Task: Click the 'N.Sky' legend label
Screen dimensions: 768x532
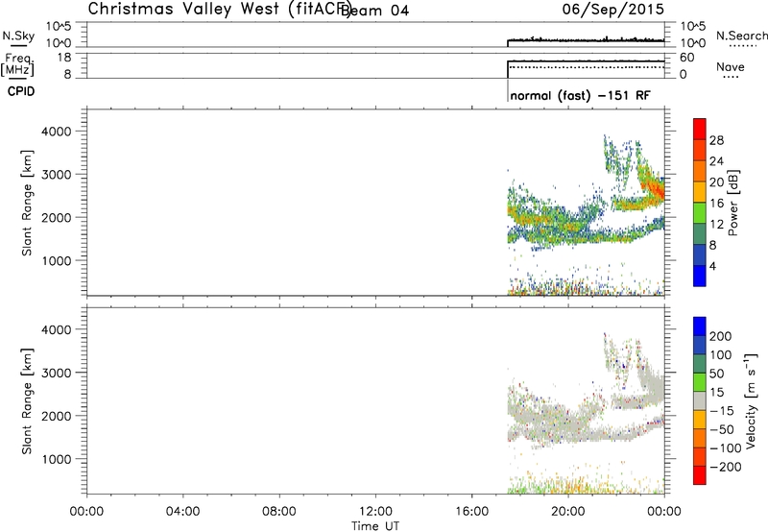Action: pos(18,36)
